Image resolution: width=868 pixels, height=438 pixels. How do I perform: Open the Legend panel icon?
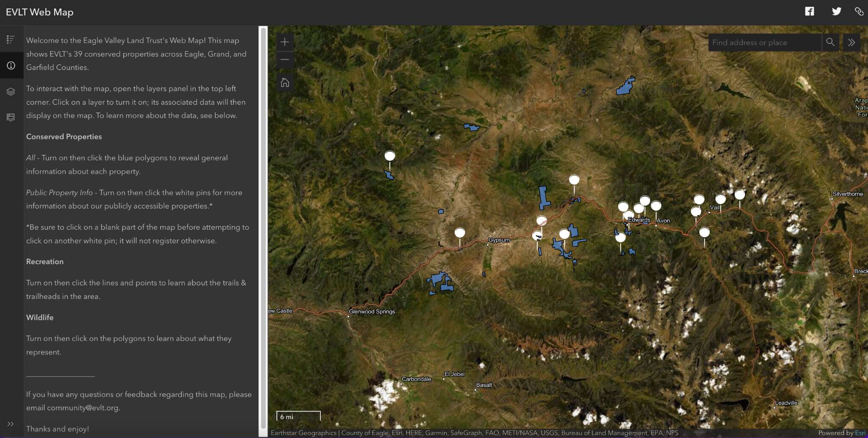coord(11,39)
